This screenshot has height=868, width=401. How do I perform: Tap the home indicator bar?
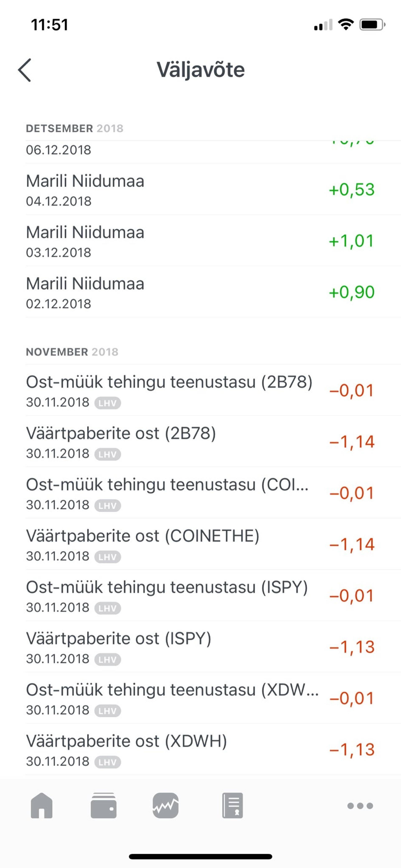(x=200, y=856)
